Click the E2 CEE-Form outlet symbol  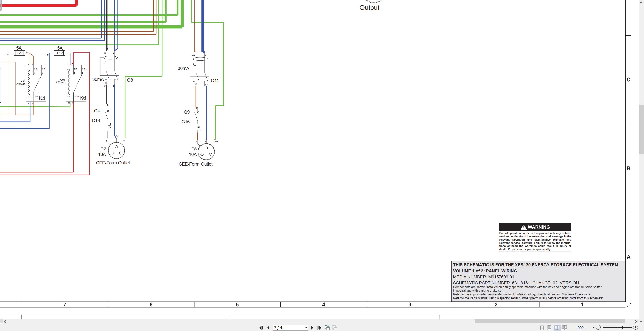coord(116,150)
